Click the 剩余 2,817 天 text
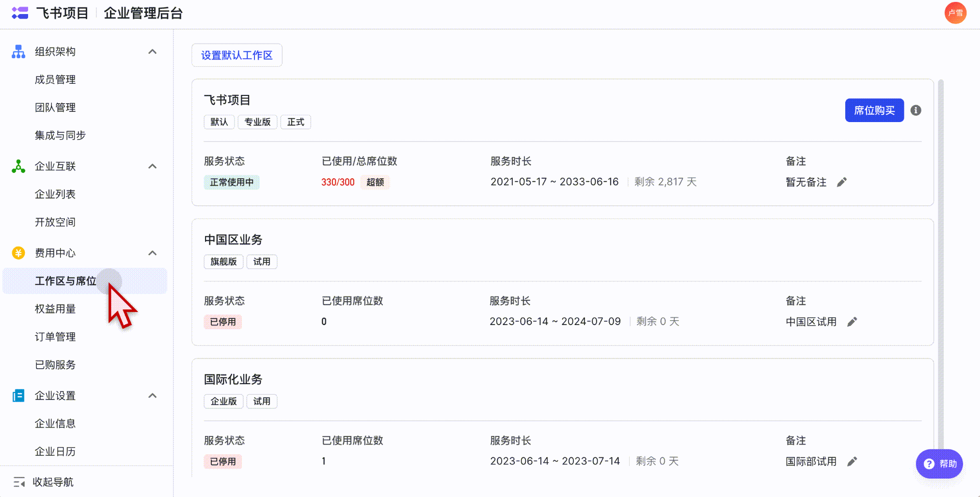Viewport: 980px width, 497px height. pos(665,182)
